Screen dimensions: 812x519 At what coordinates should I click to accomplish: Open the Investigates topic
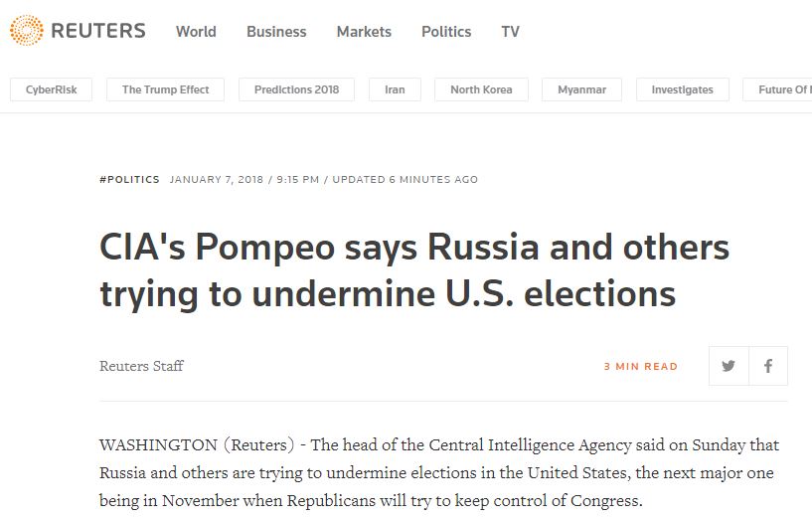(682, 89)
